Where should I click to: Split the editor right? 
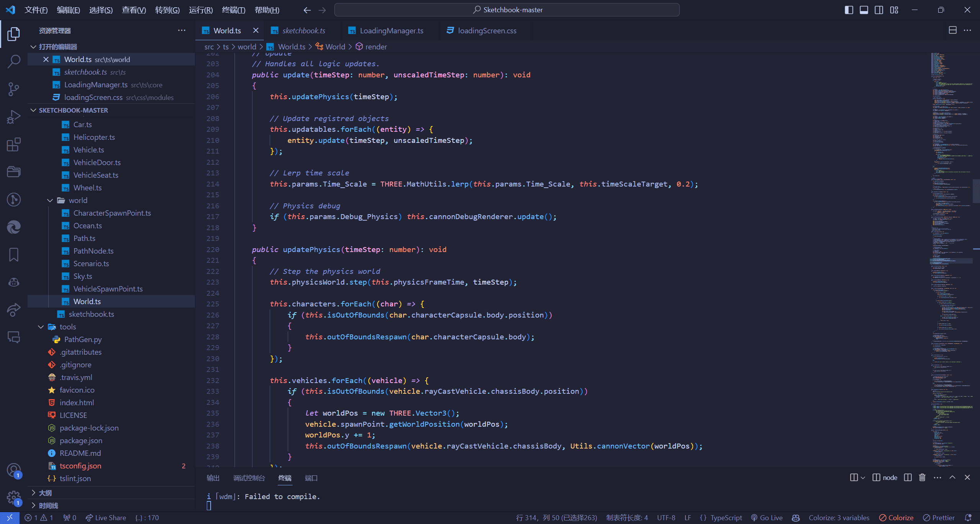pos(953,30)
